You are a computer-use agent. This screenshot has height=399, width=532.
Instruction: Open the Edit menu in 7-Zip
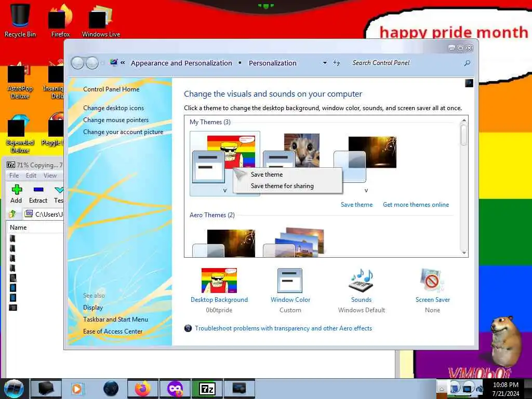pyautogui.click(x=31, y=176)
